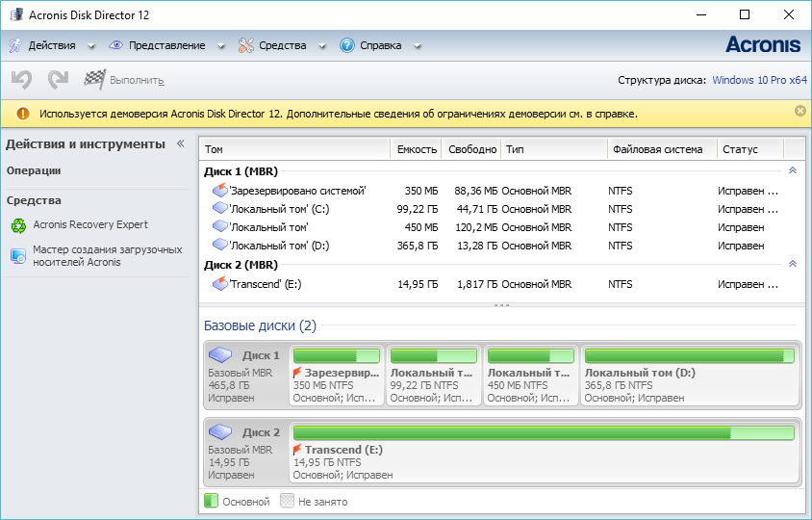Screen dimensions: 812x520
Task: Click the Acronis Disk Director title bar icon
Action: point(16,14)
